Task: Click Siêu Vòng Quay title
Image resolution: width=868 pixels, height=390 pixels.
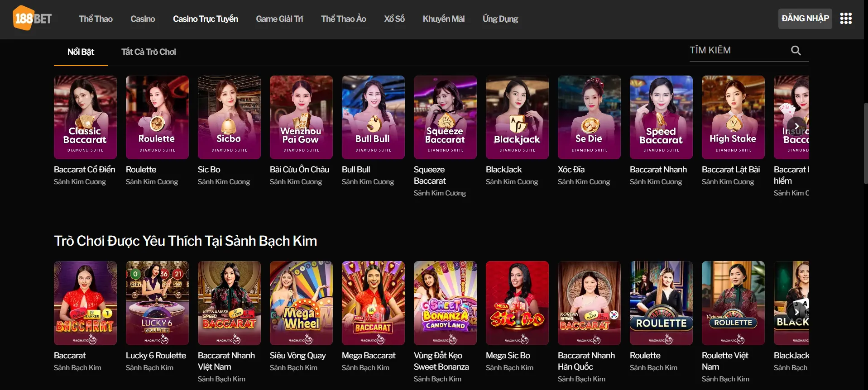Action: tap(297, 356)
